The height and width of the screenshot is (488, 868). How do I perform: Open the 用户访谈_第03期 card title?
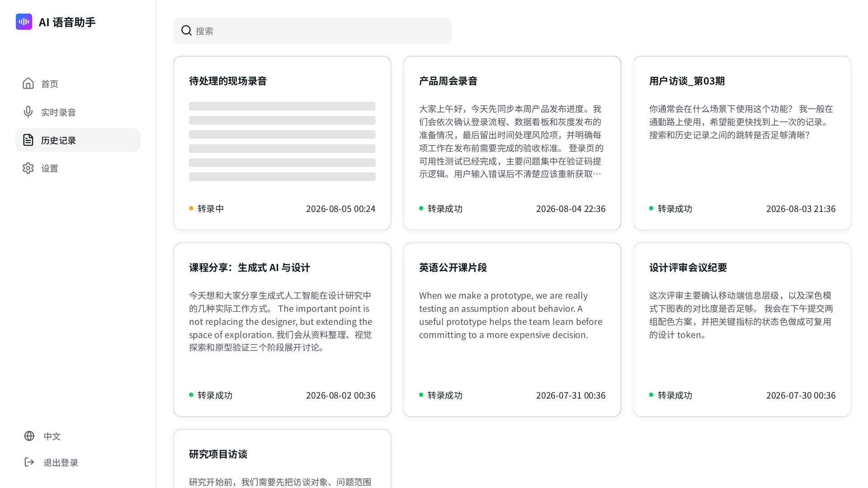pyautogui.click(x=687, y=81)
